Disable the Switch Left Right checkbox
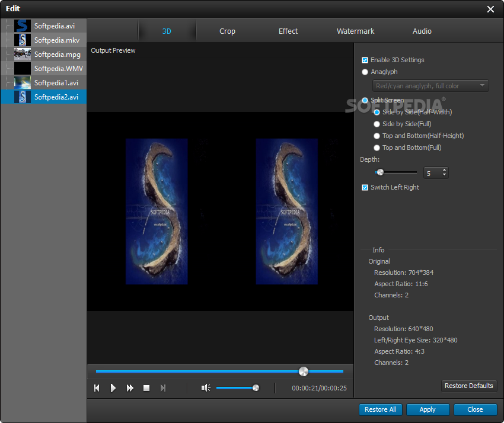Screen dimensions: 504x423 point(365,187)
